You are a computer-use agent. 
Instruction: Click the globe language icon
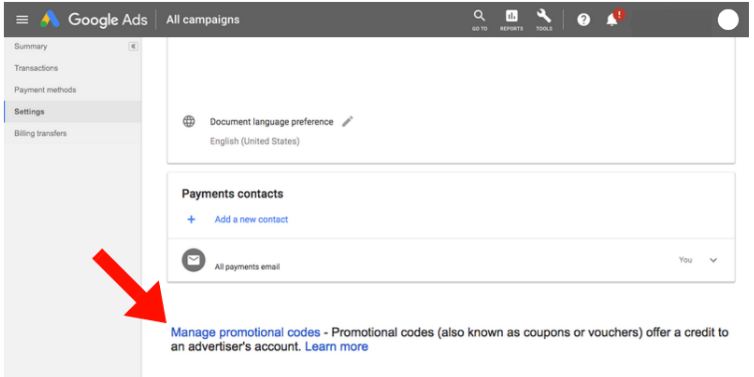point(189,122)
